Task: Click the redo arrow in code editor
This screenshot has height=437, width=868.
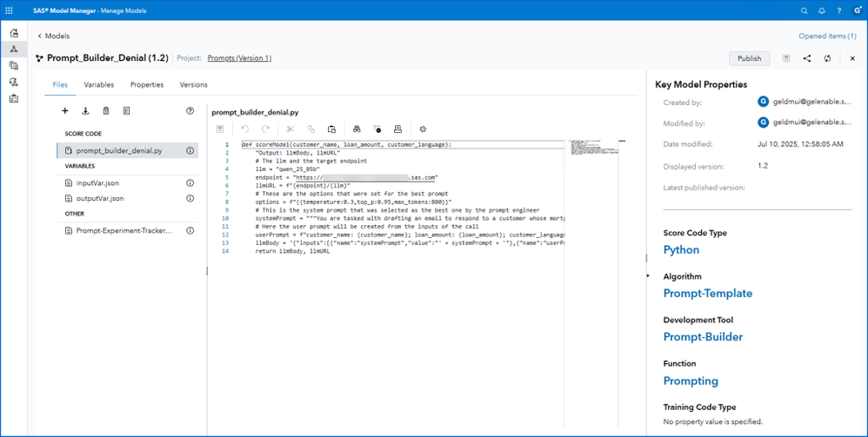Action: (266, 129)
